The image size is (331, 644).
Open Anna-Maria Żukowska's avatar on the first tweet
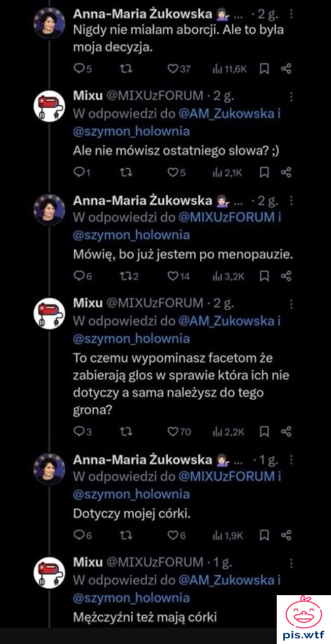[50, 26]
